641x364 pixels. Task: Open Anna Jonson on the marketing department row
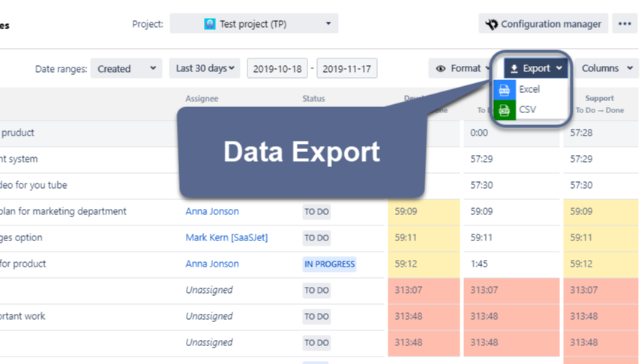pos(212,211)
